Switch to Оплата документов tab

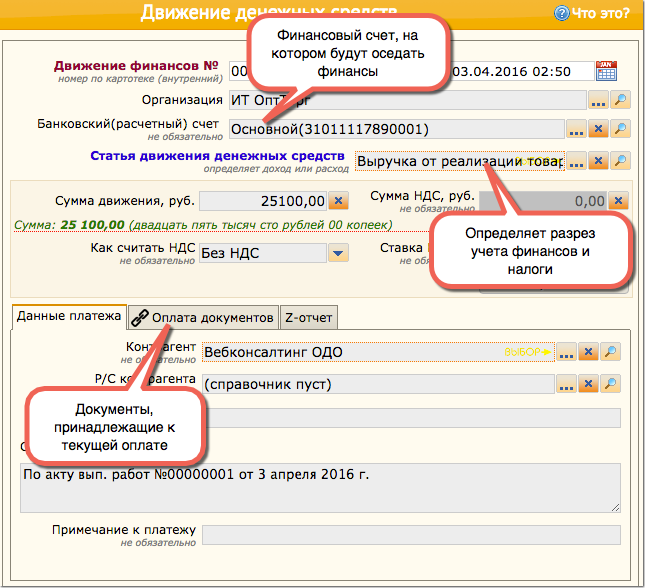coord(203,317)
